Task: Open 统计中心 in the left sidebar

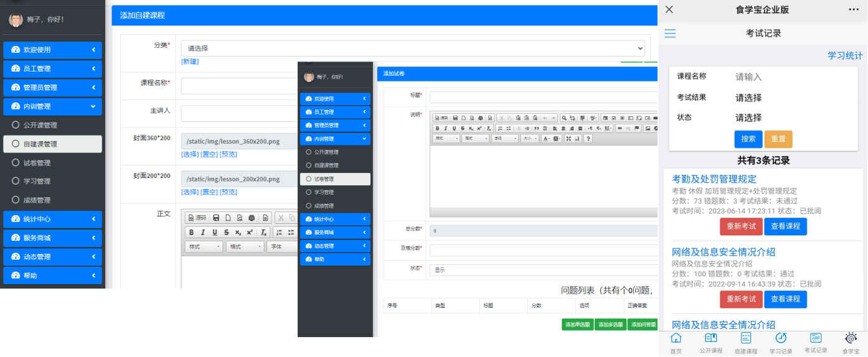Action: (52, 219)
